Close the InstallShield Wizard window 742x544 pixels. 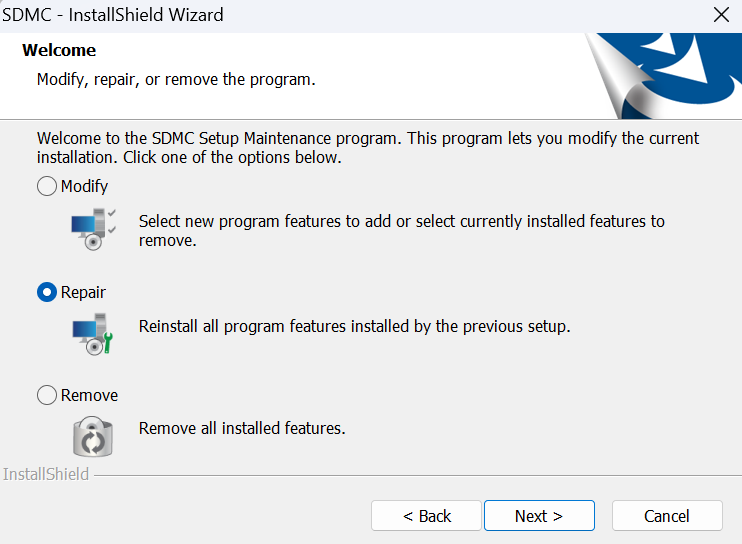coord(721,15)
